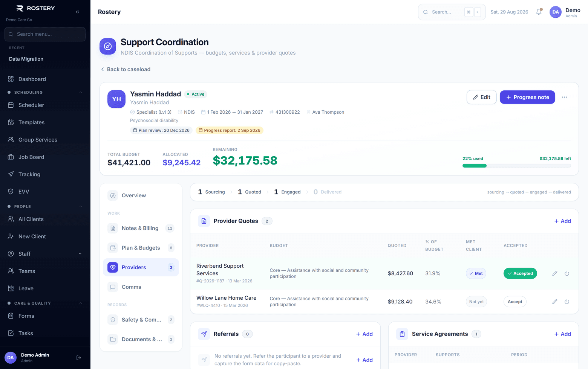
Task: Collapse the Scheduling section
Action: tap(45, 92)
